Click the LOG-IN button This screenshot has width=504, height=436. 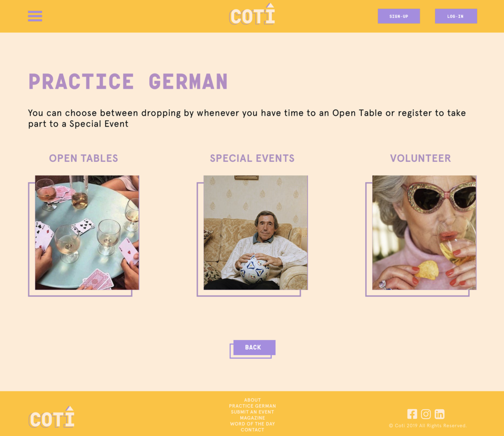[456, 16]
